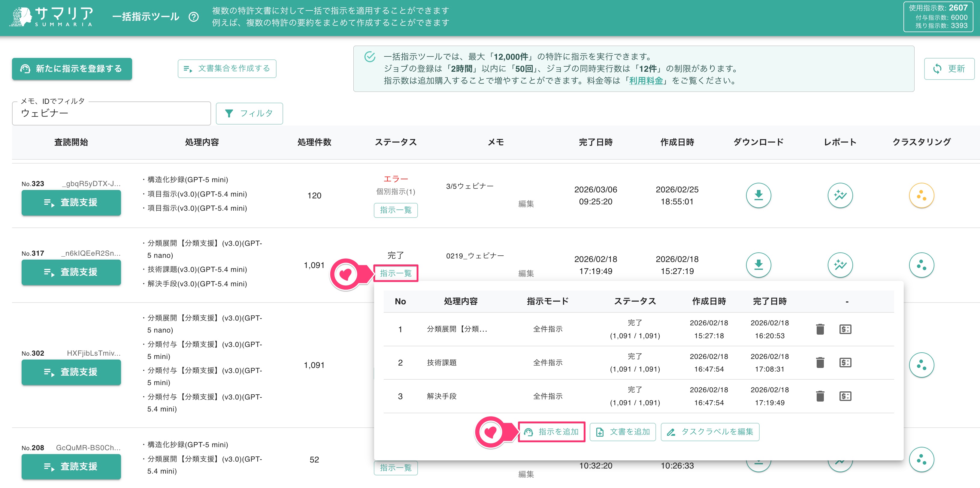
Task: Open clustering for job No.317
Action: (921, 265)
